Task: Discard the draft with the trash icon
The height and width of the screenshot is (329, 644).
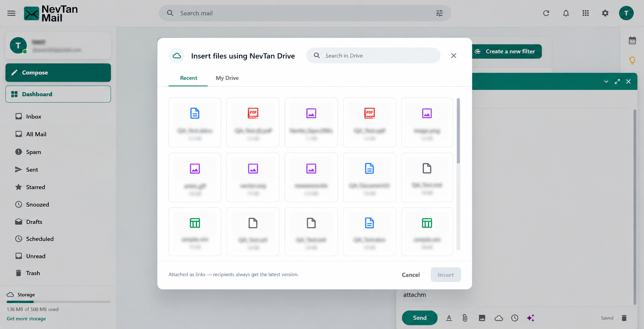Action: 624,318
